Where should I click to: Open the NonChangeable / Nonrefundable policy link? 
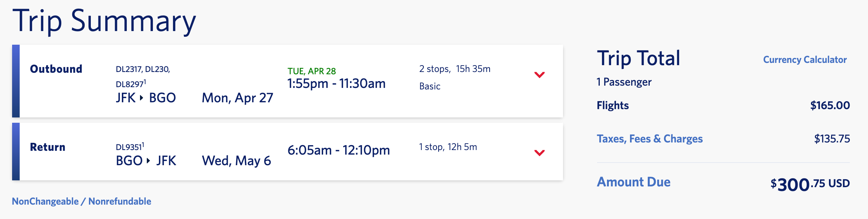tap(81, 201)
